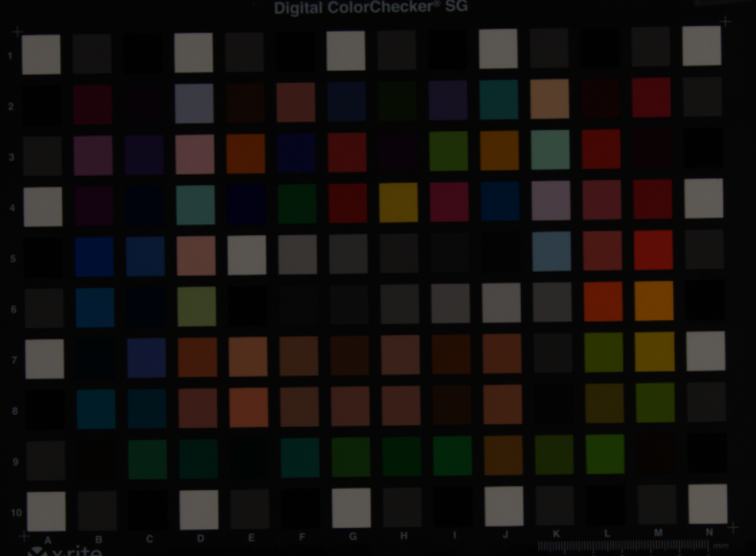Click the blue-violet patch at C7
The height and width of the screenshot is (556, 756).
(146, 358)
